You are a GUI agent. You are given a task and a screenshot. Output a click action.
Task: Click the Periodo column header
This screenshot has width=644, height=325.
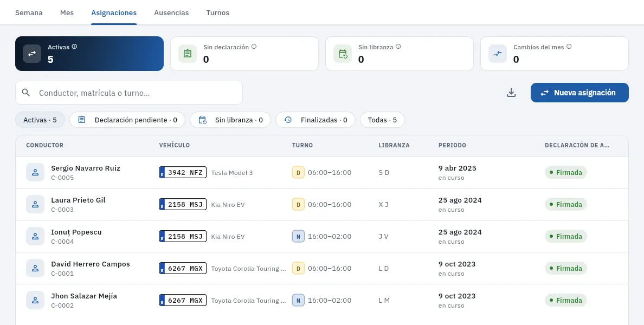tap(452, 145)
